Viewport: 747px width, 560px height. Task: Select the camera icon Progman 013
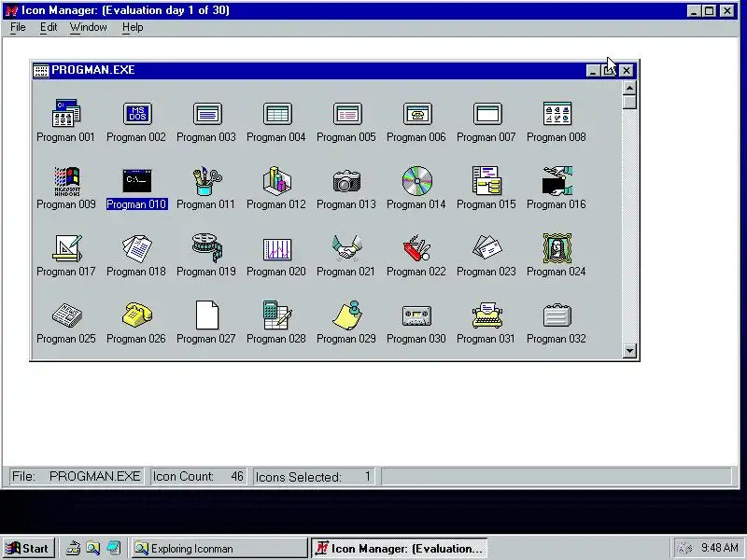346,181
